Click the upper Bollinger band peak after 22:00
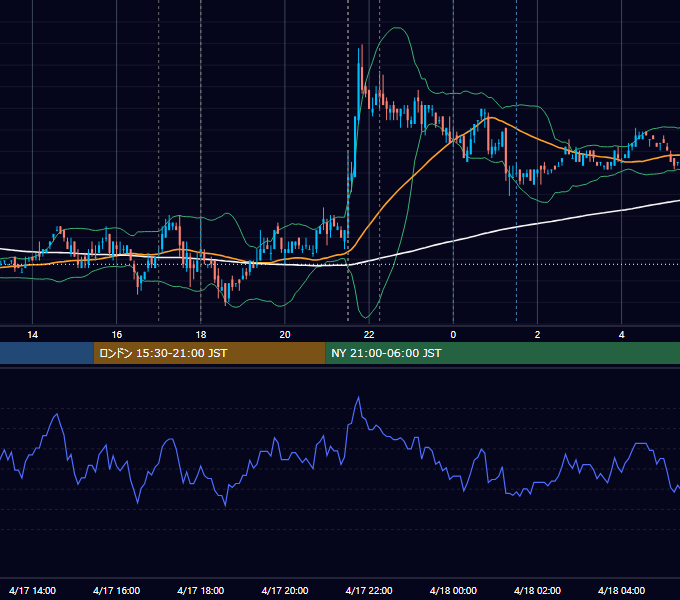 pyautogui.click(x=396, y=28)
